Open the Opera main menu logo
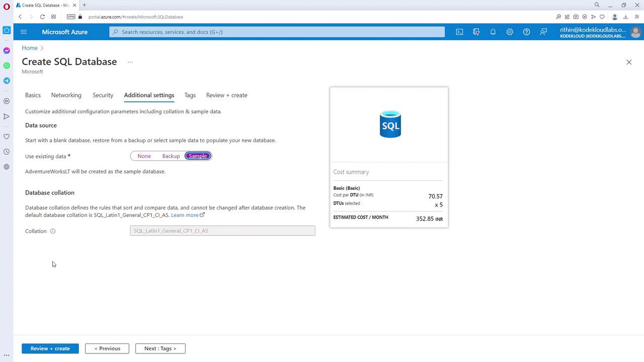The image size is (644, 362). 7,7
